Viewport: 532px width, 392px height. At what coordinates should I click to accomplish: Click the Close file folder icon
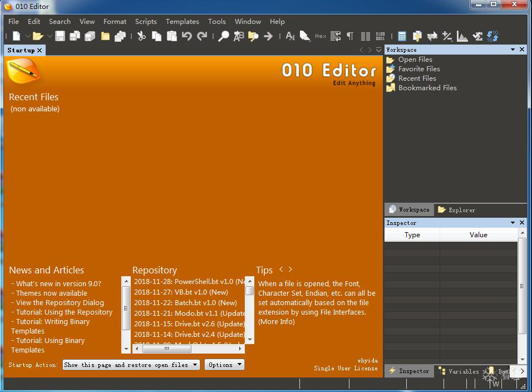click(106, 36)
